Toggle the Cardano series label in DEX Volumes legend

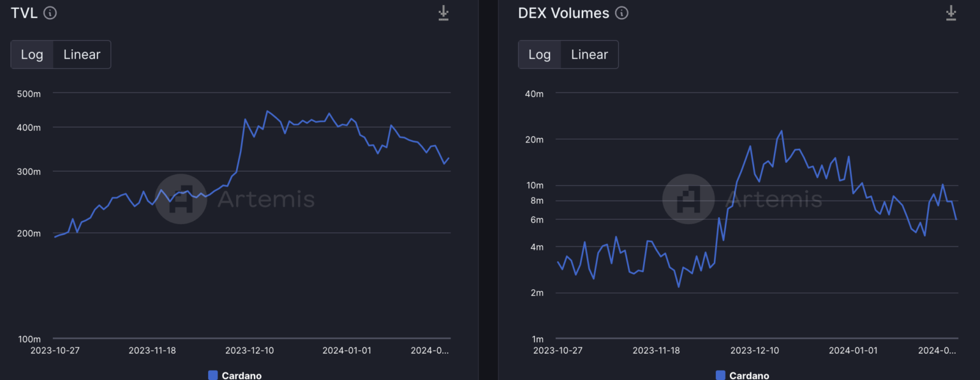pyautogui.click(x=749, y=376)
